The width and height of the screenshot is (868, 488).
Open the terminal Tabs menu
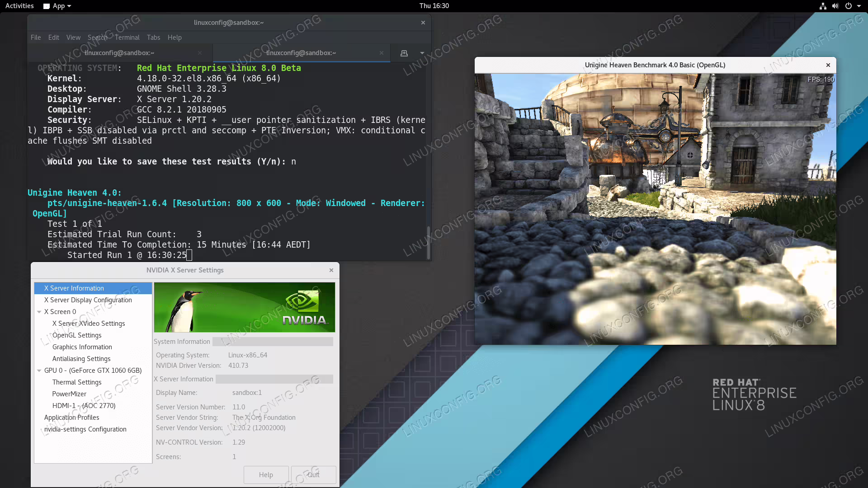pyautogui.click(x=153, y=38)
